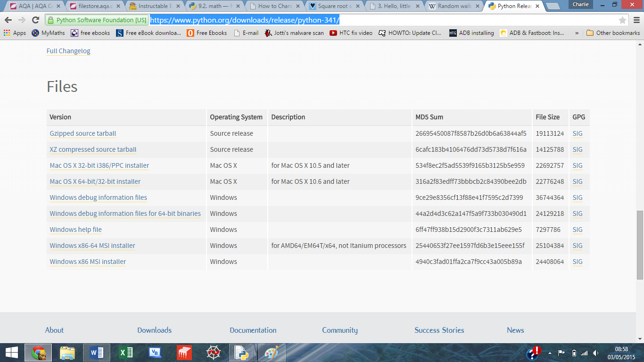
Task: Open the volume speaker tray icon
Action: point(596,353)
